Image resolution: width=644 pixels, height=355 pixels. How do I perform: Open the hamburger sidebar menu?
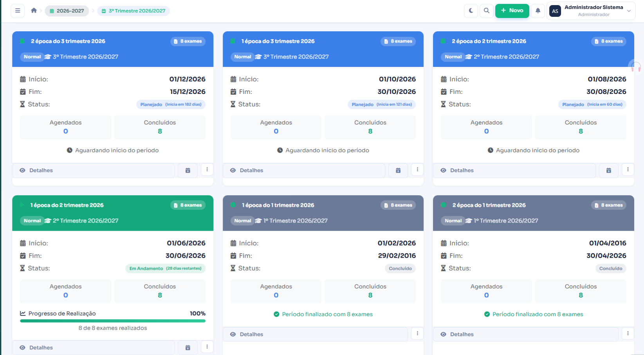click(18, 11)
